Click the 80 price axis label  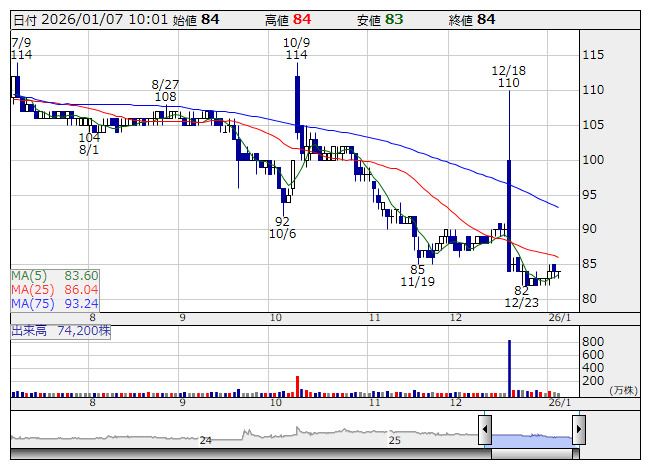[x=589, y=299]
